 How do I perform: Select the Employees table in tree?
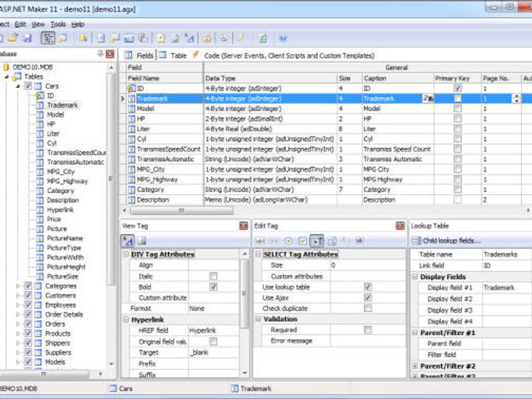(x=60, y=305)
